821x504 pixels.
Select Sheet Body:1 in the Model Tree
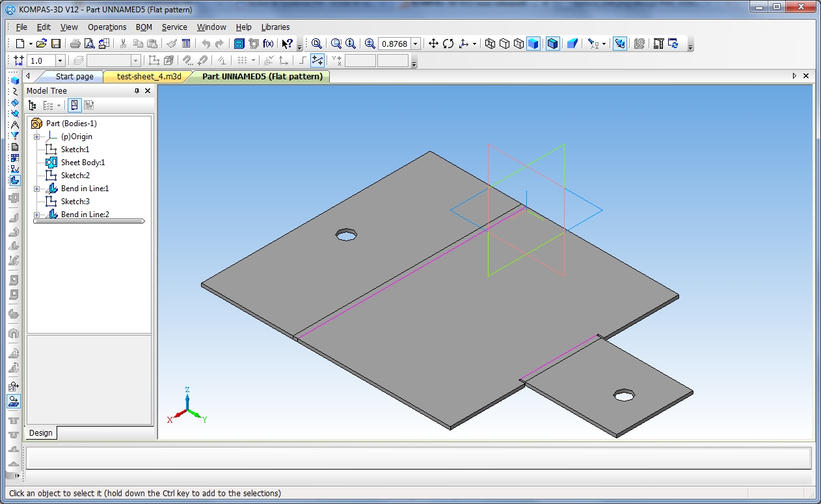click(x=83, y=163)
